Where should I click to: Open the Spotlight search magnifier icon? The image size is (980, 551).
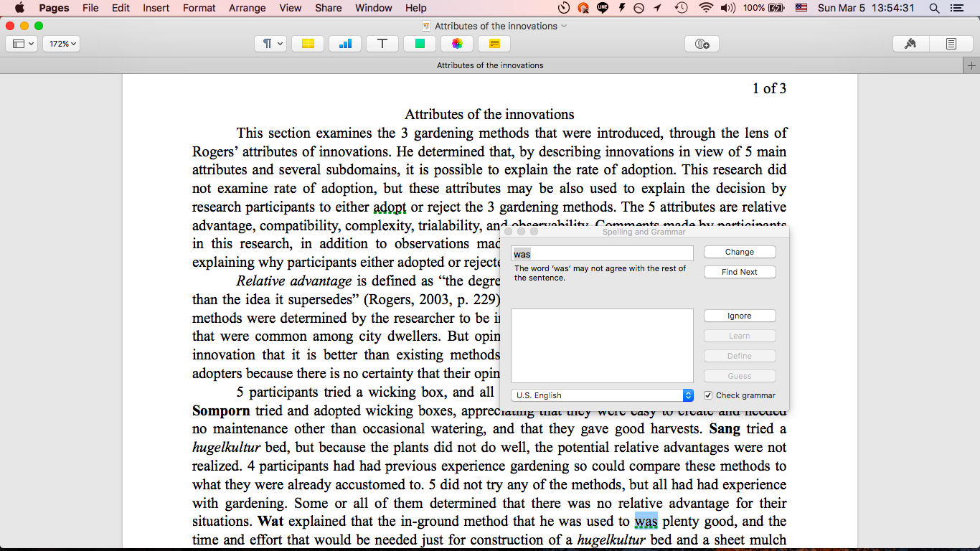tap(933, 8)
